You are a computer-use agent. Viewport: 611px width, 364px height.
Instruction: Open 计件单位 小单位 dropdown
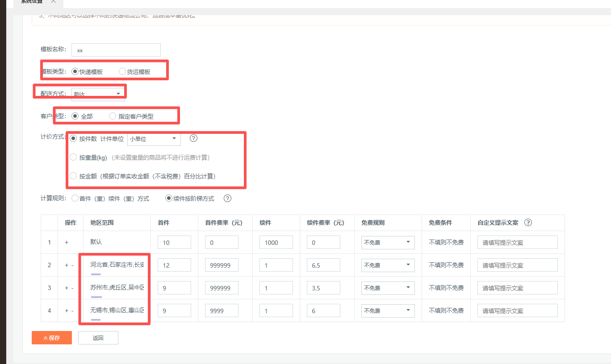(154, 139)
